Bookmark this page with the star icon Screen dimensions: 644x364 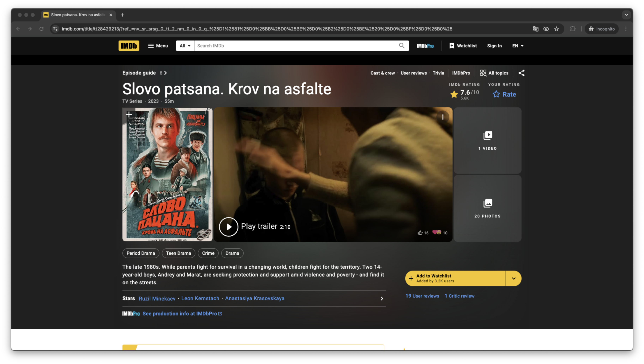(x=556, y=29)
